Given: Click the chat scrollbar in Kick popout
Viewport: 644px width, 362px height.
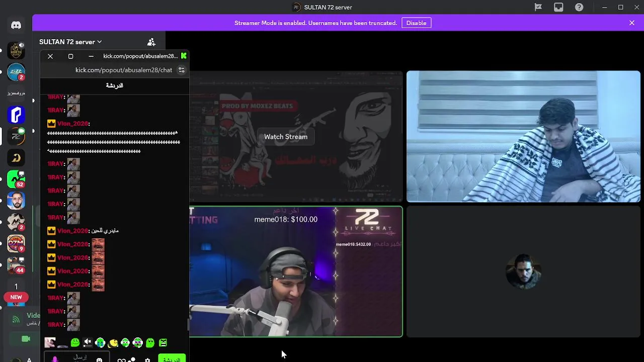Looking at the screenshot, I should point(188,325).
